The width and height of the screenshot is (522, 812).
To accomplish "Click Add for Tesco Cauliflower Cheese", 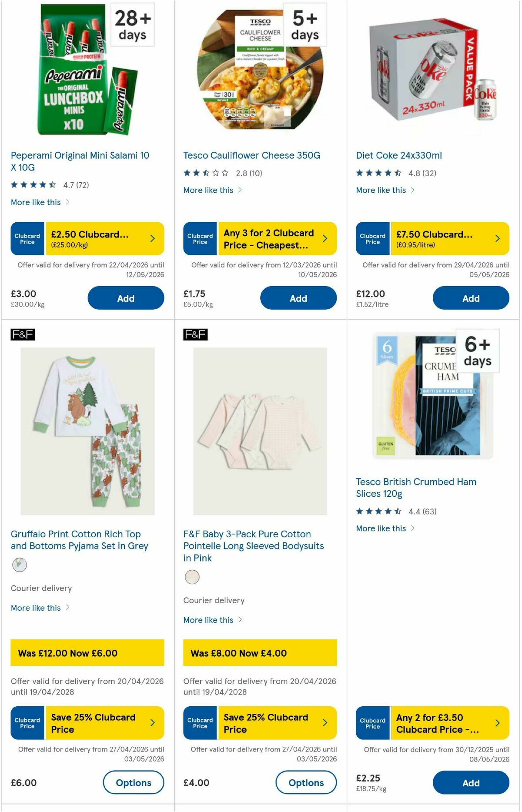I will tap(298, 298).
